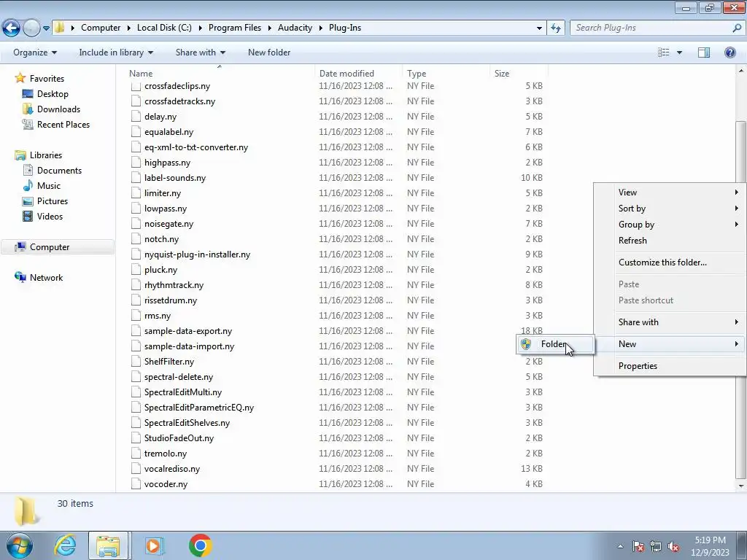Click the refresh button beside address bar
The height and width of the screenshot is (560, 747).
pos(555,28)
